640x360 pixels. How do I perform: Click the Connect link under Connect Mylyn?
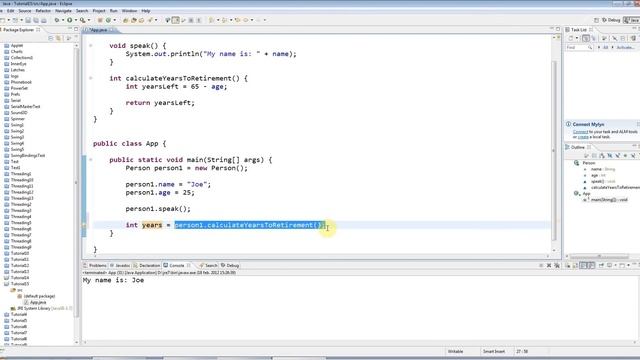pyautogui.click(x=580, y=132)
